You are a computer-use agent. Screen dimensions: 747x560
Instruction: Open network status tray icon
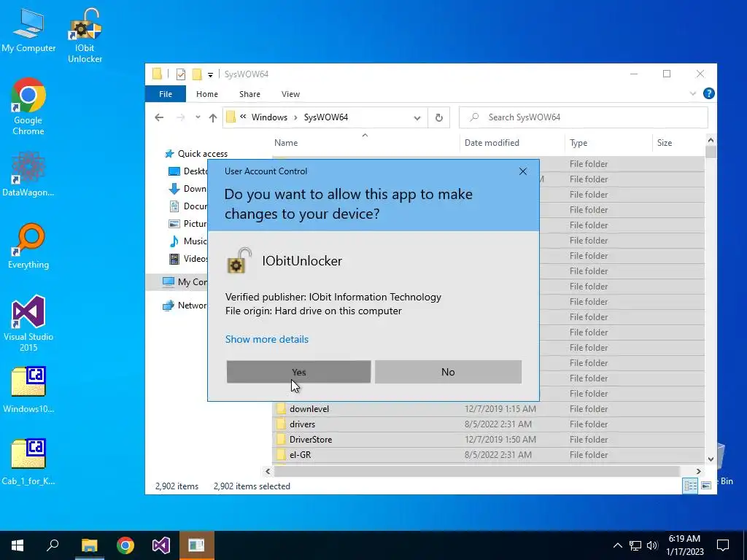click(635, 545)
